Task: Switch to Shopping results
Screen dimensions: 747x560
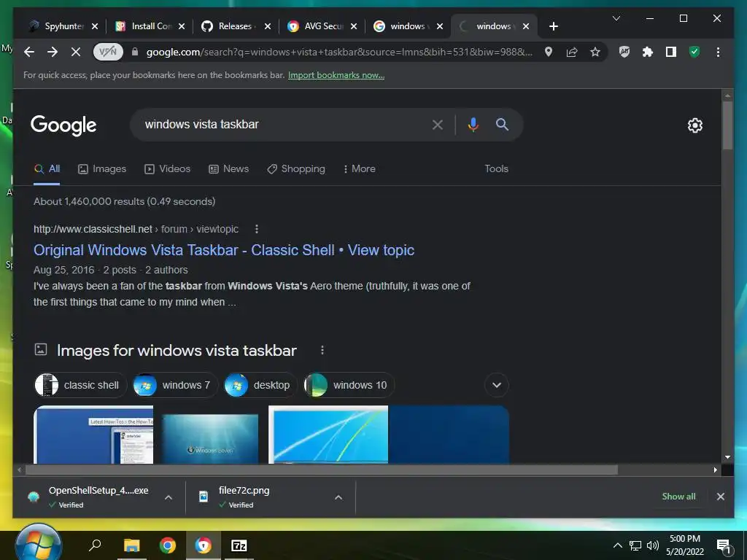Action: click(x=296, y=169)
